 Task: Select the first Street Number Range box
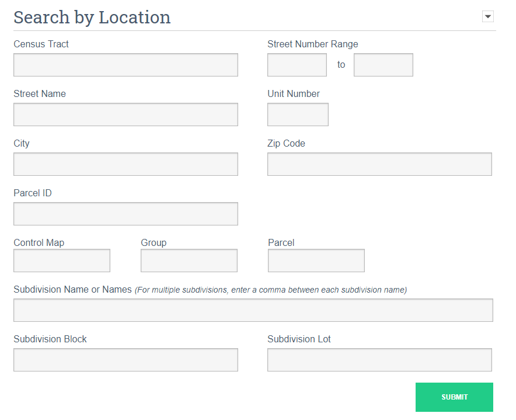(297, 65)
